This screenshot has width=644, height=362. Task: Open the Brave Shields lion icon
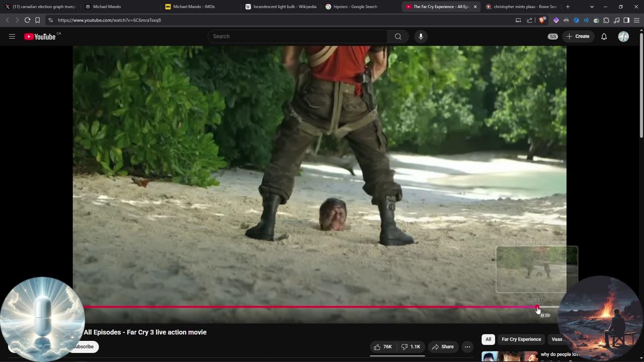tap(542, 20)
